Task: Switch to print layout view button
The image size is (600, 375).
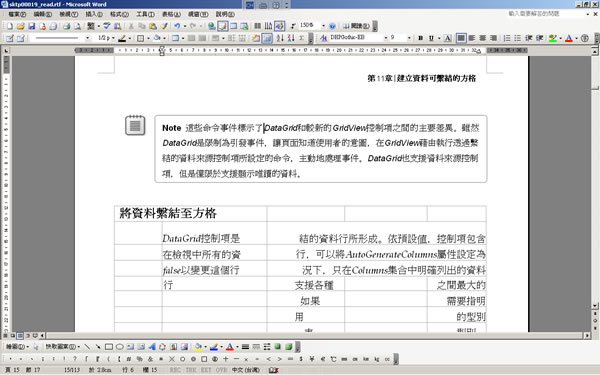Action: pyautogui.click(x=20, y=336)
